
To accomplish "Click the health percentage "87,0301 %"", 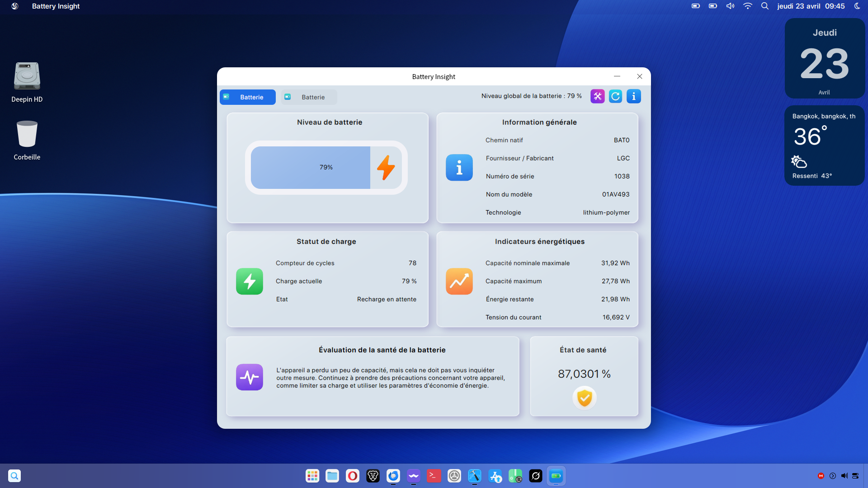I will (x=584, y=374).
